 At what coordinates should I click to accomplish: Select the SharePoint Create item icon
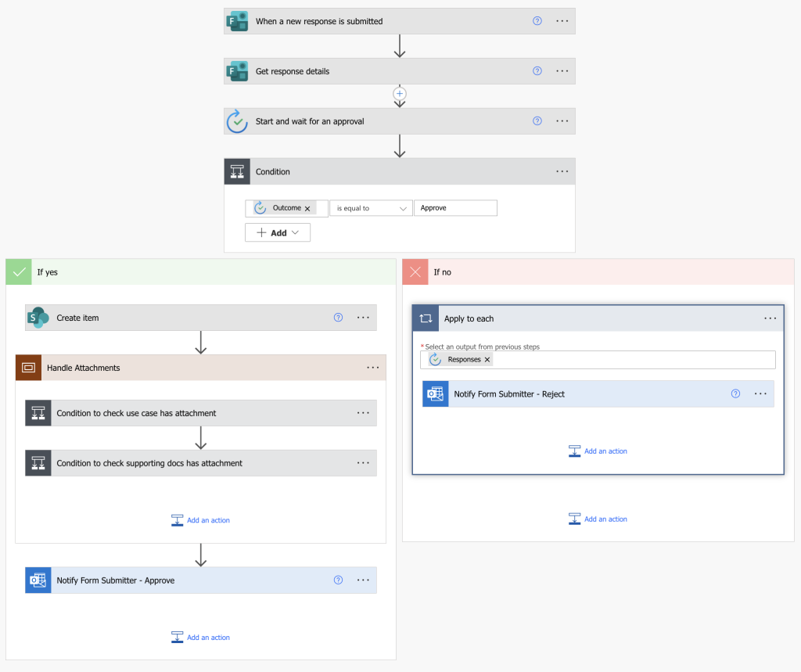click(37, 318)
